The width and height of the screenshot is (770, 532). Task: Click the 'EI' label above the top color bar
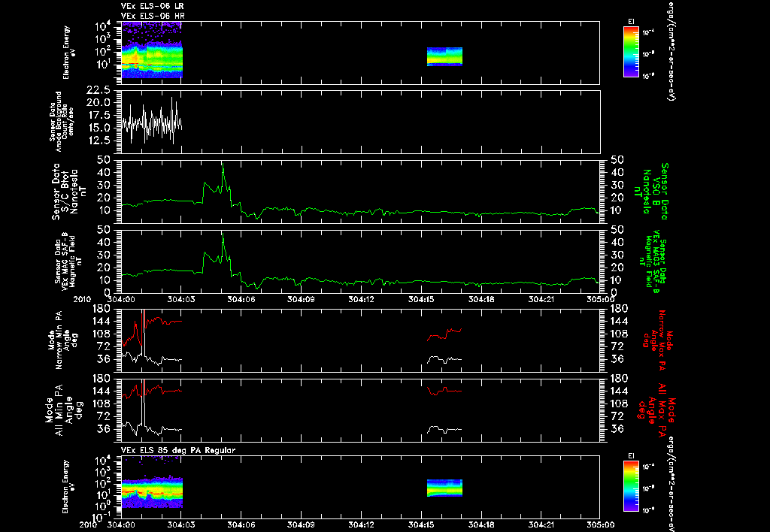631,22
